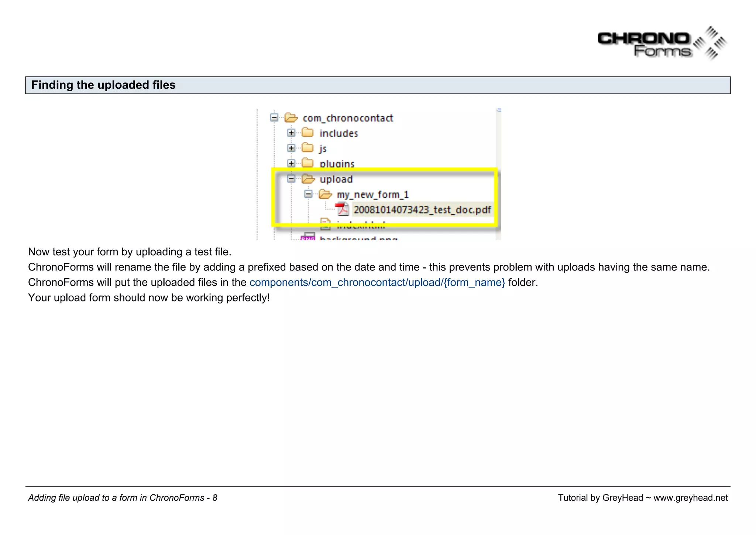The width and height of the screenshot is (756, 535).
Task: Click the upload open folder icon
Action: [x=308, y=179]
